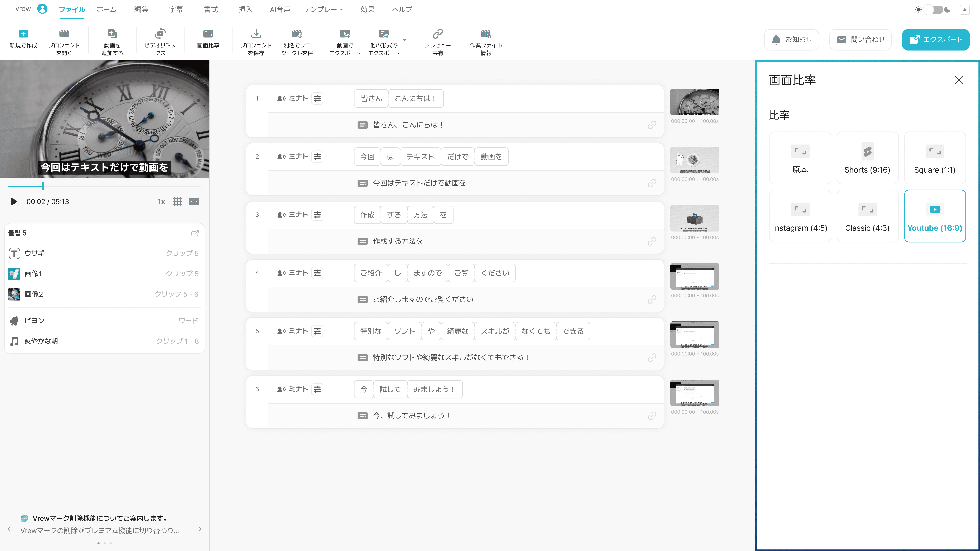Click the user account avatar icon
Screen dimensions: 980x551
tap(42, 9)
